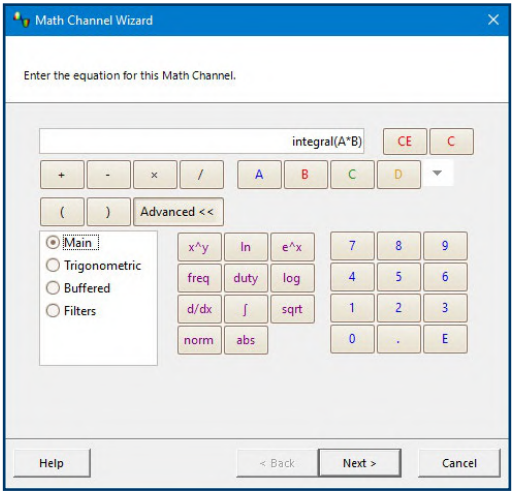
Task: Click the equation input field
Action: [201, 141]
